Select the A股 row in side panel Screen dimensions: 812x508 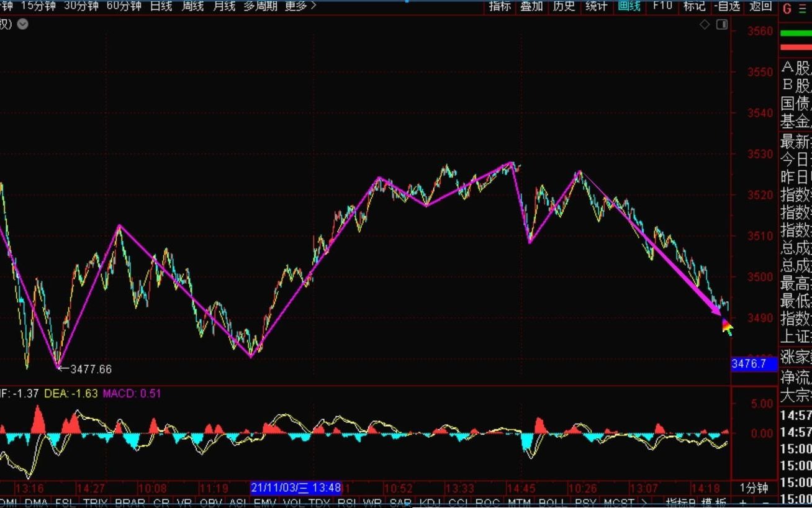[796, 68]
